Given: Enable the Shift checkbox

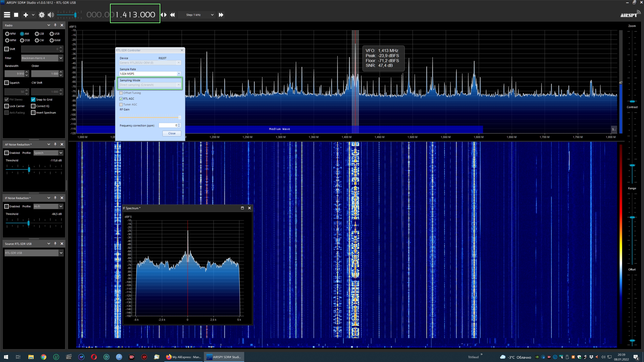Looking at the screenshot, I should pyautogui.click(x=7, y=49).
